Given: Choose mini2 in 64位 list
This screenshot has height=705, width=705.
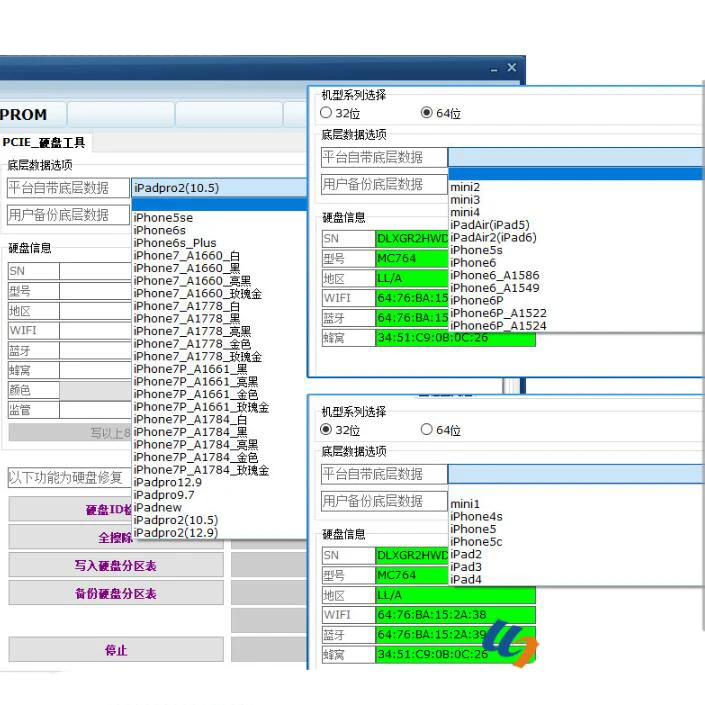Looking at the screenshot, I should [465, 187].
